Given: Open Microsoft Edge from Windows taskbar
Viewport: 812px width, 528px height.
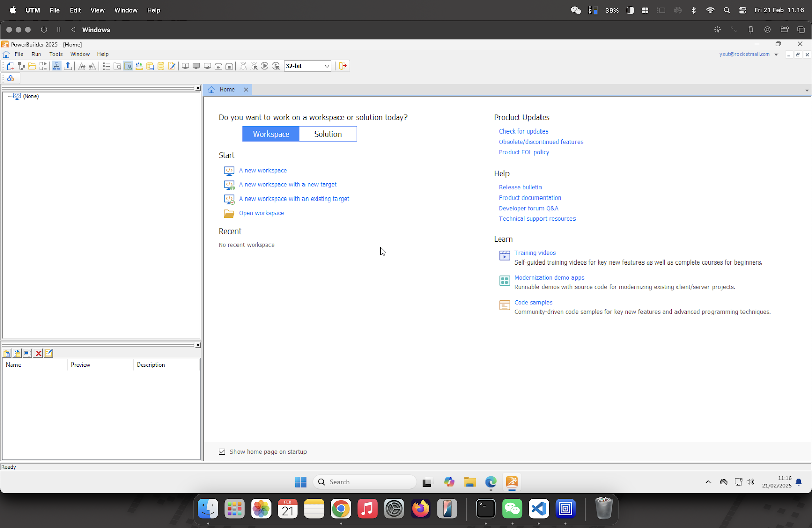Looking at the screenshot, I should (491, 482).
